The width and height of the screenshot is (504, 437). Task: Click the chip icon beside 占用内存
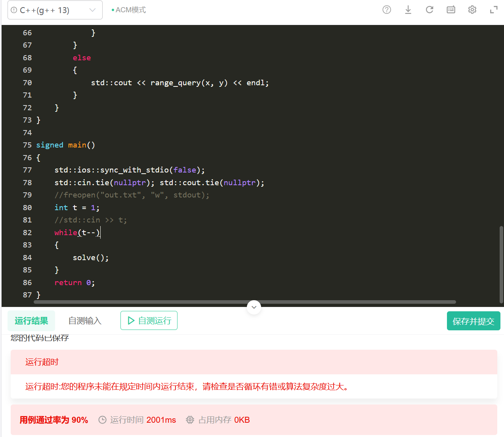pyautogui.click(x=190, y=420)
